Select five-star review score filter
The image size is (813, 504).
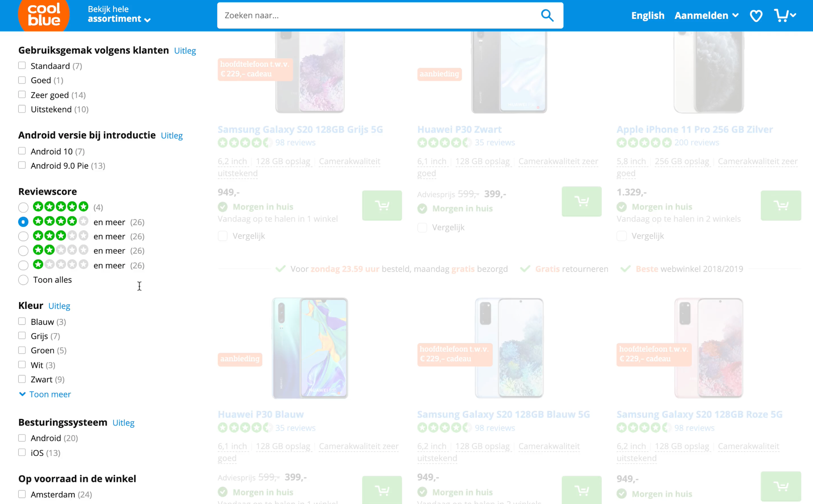[23, 207]
